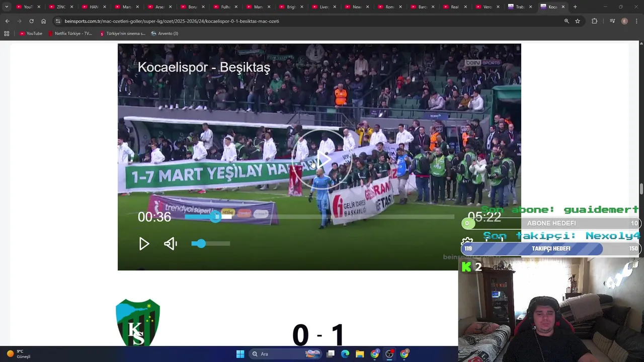Play the video with bottom-left play button

click(144, 244)
